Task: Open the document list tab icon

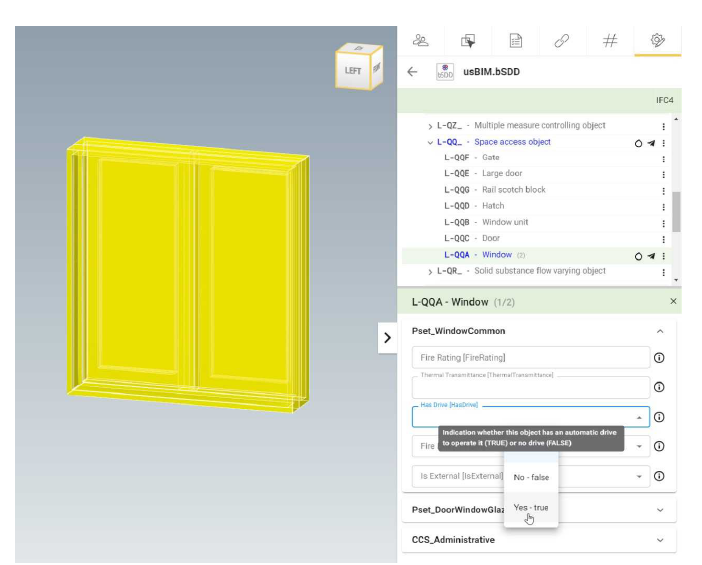Action: pos(516,41)
